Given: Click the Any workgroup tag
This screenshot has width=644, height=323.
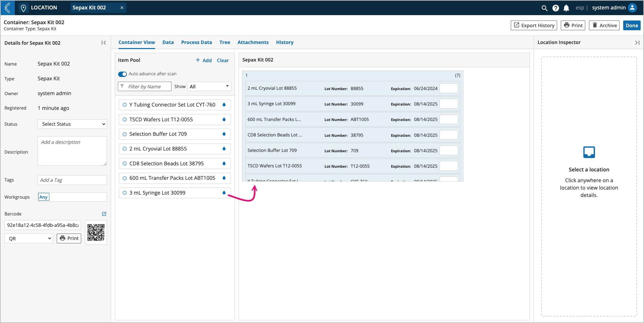Looking at the screenshot, I should (44, 197).
